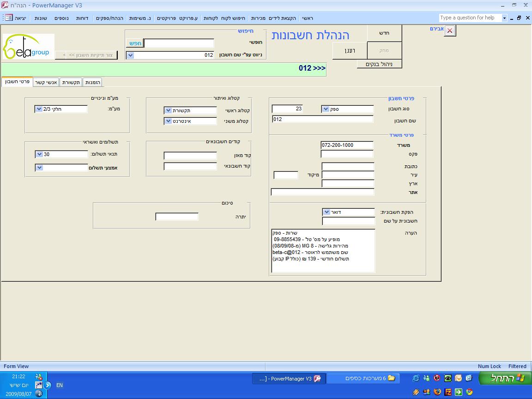Click the שם חשבון field containing 012
532x399 pixels.
[323, 119]
